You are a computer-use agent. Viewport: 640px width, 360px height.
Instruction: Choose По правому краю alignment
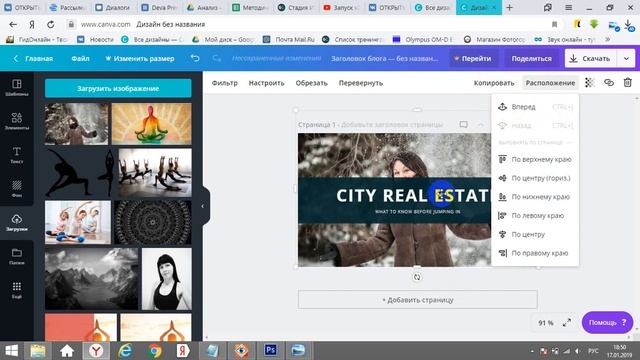click(x=535, y=253)
